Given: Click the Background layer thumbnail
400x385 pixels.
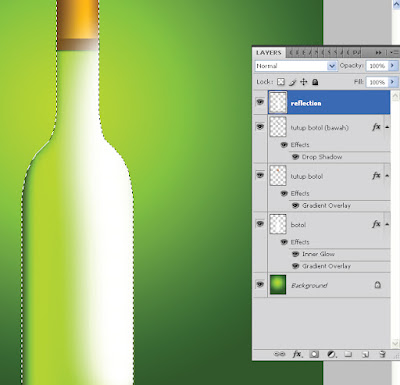Looking at the screenshot, I should point(278,284).
